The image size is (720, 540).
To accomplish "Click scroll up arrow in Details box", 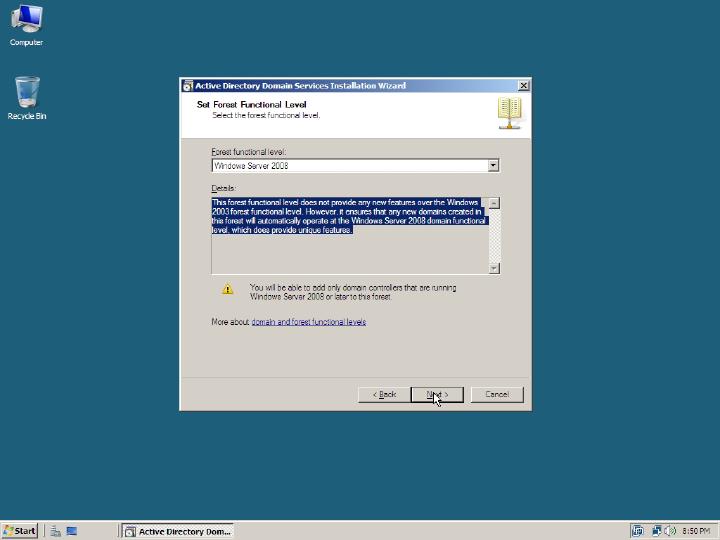I will [x=494, y=203].
